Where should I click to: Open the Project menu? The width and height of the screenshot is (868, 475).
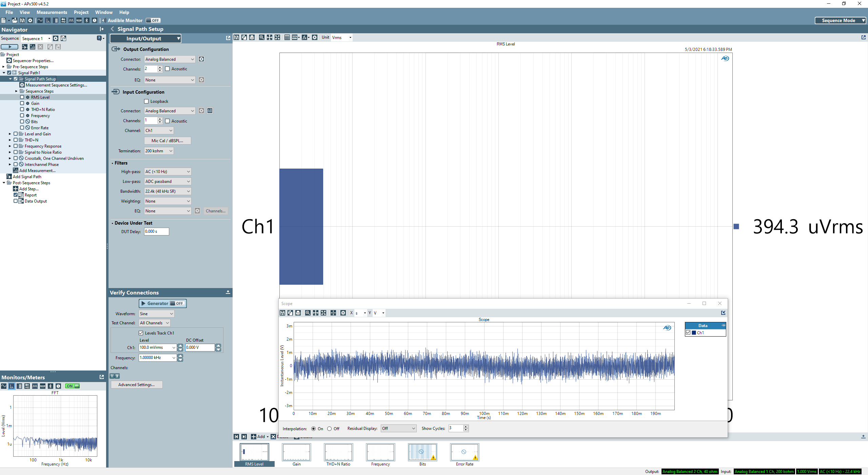(81, 12)
